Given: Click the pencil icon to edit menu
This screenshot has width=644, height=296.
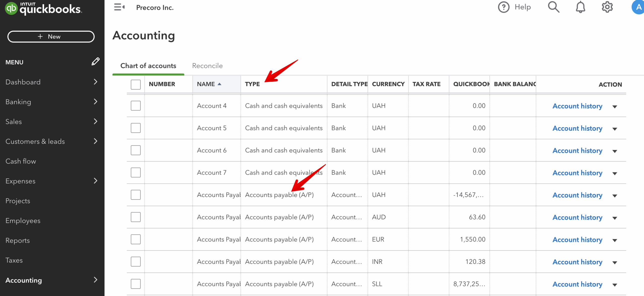Looking at the screenshot, I should pos(95,62).
